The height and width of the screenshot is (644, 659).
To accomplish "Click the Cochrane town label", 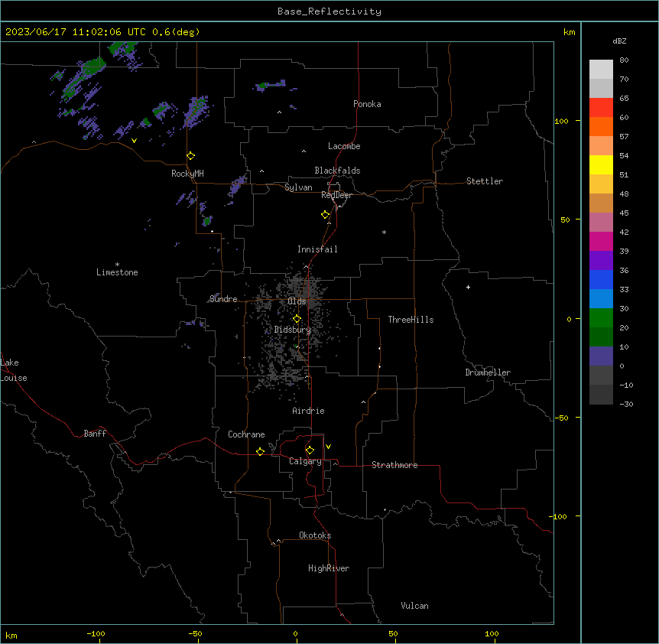I will tap(246, 434).
